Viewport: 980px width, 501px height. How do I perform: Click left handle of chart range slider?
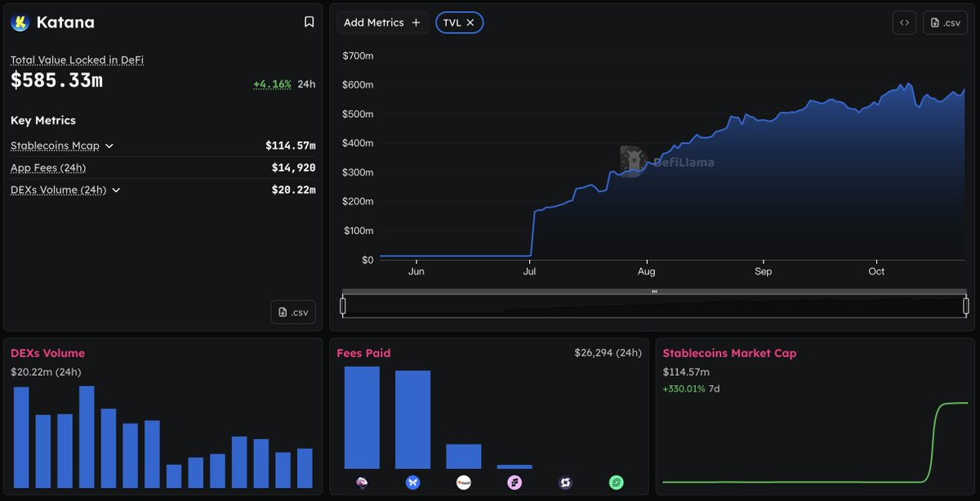343,306
